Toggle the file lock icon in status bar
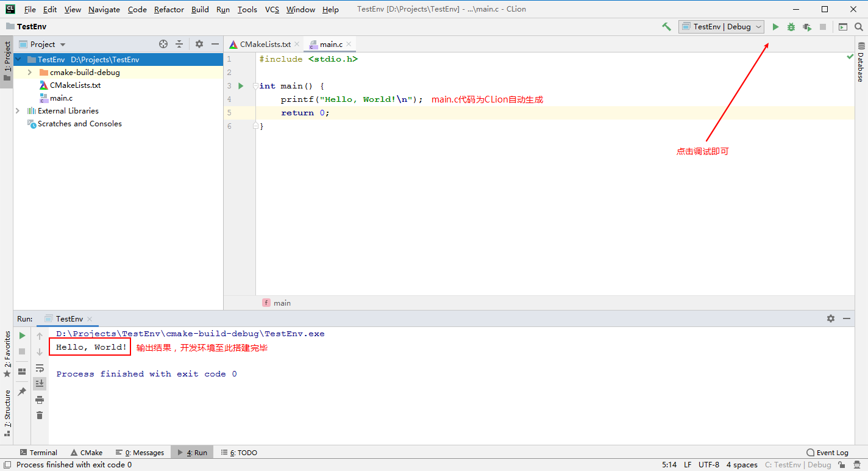 coord(841,464)
